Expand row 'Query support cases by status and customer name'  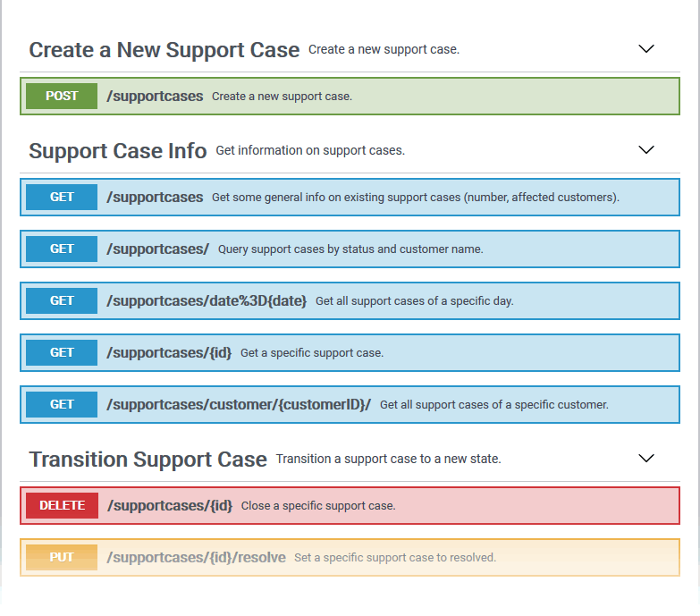point(350,249)
